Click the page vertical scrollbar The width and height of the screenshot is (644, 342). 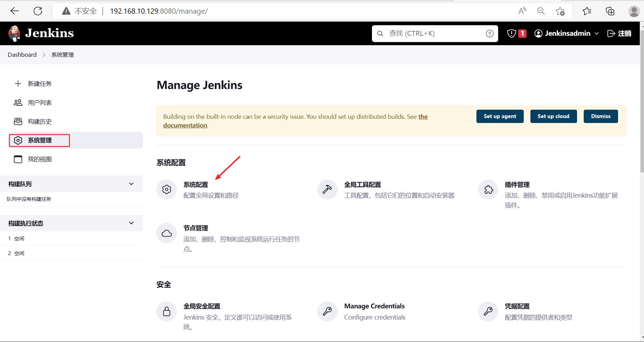[642, 102]
